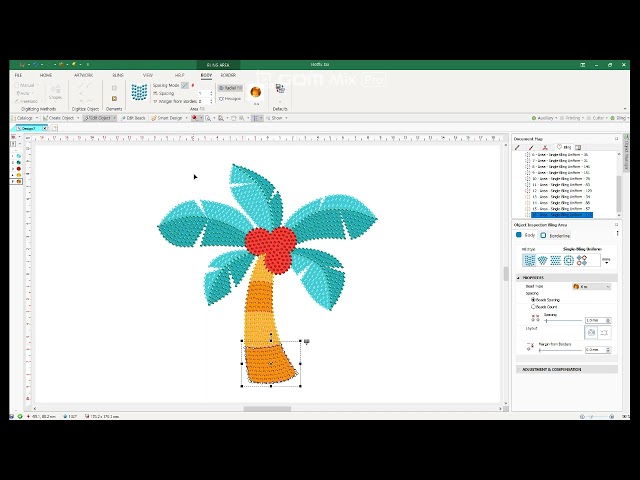Select Radial fill option
This screenshot has height=480, width=640.
coord(231,88)
